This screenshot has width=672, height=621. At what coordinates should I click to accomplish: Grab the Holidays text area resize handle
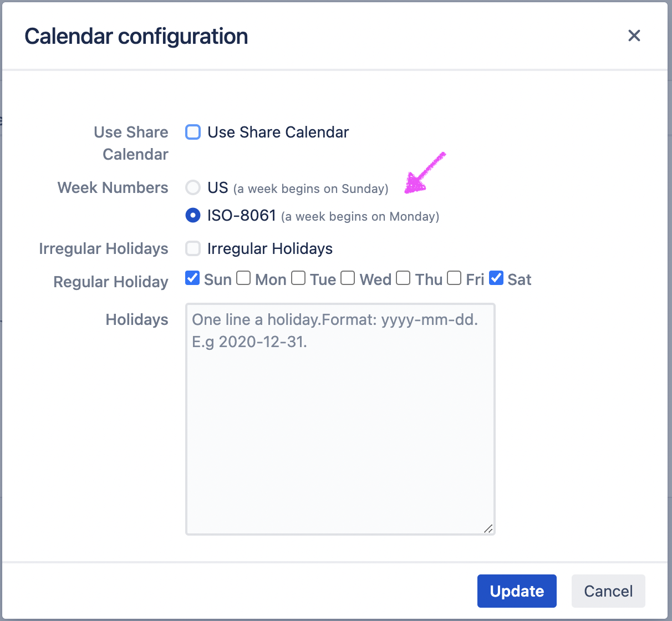(x=488, y=528)
